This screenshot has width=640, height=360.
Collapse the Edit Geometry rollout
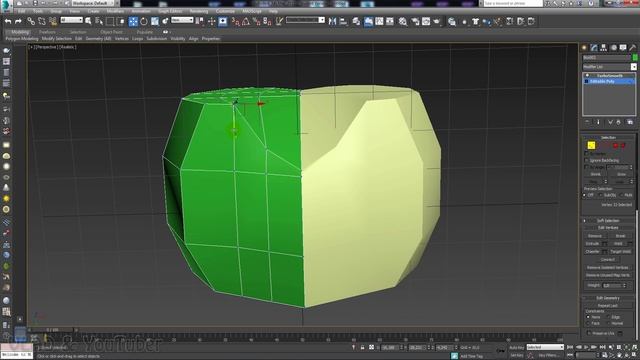click(608, 298)
